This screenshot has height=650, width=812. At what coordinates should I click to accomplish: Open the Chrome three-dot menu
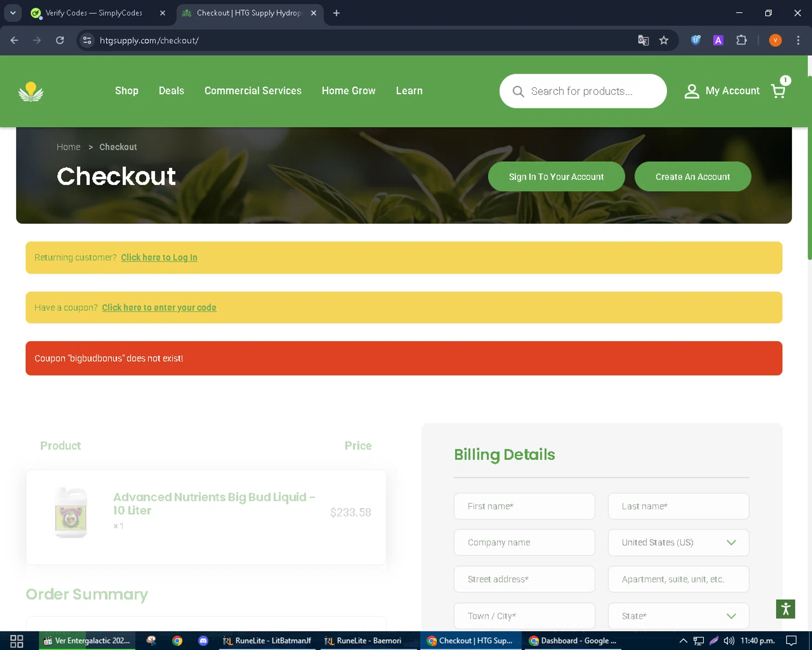(798, 40)
